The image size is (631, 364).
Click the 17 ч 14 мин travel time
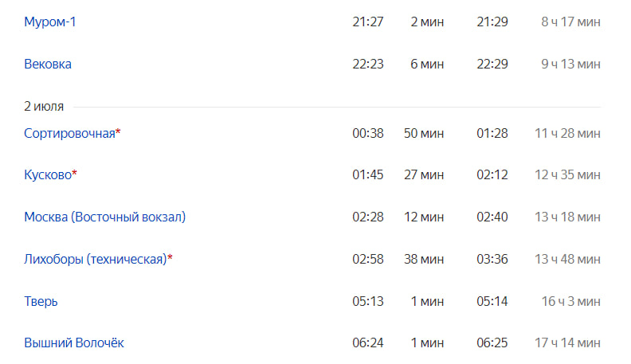coord(567,342)
